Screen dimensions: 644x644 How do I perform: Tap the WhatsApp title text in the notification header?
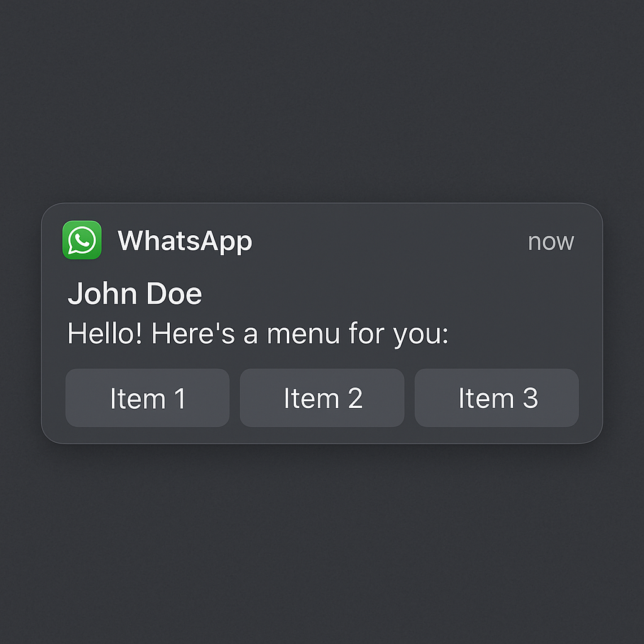pyautogui.click(x=184, y=241)
